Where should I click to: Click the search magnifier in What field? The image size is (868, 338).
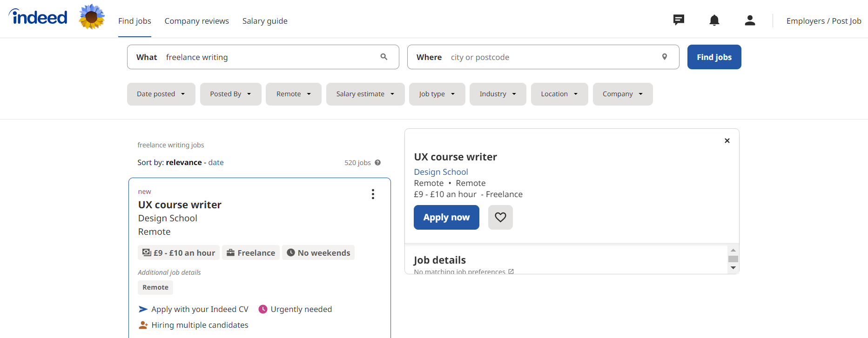[x=384, y=57]
